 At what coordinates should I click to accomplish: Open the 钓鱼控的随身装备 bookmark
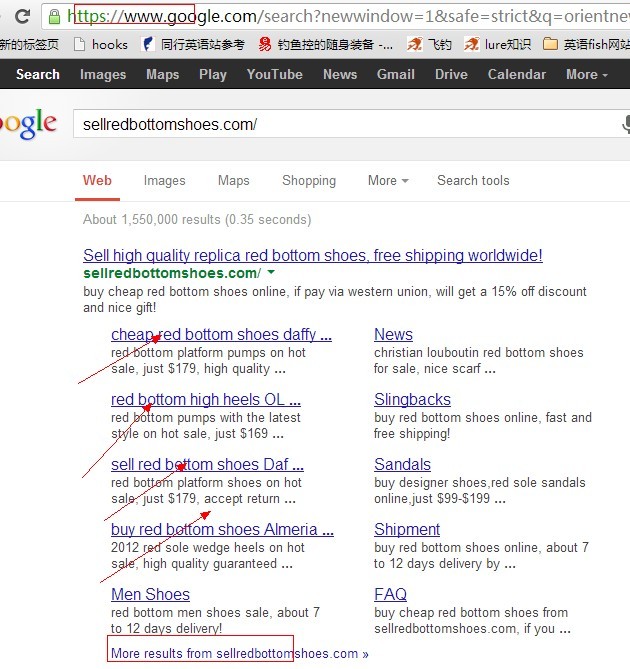325,44
